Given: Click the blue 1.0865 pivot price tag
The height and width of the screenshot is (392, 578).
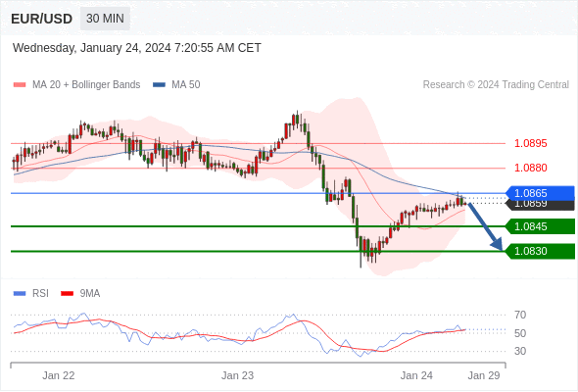Looking at the screenshot, I should click(540, 193).
